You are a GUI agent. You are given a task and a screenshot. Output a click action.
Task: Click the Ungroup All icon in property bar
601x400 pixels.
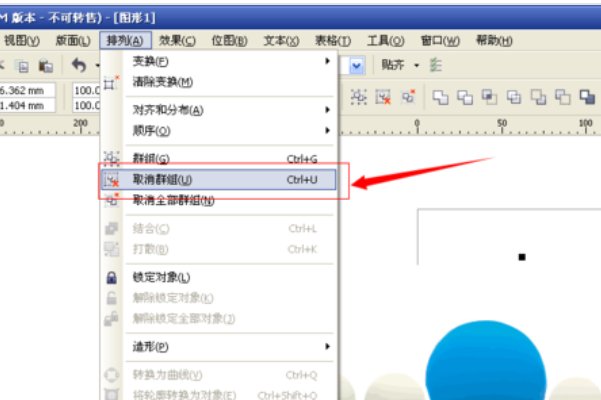point(408,97)
